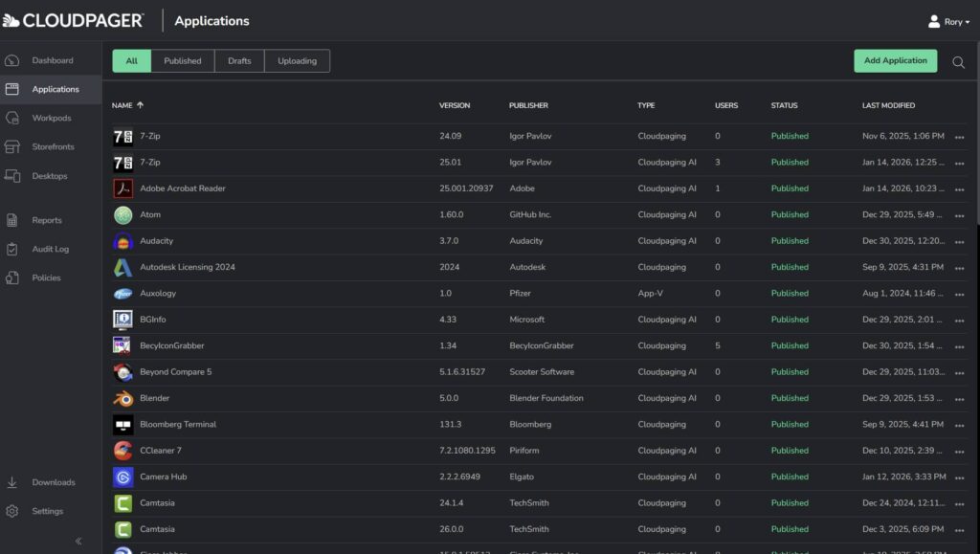Click the page's vertical scrollbar
Viewport: 980px width, 554px height.
pos(977,134)
